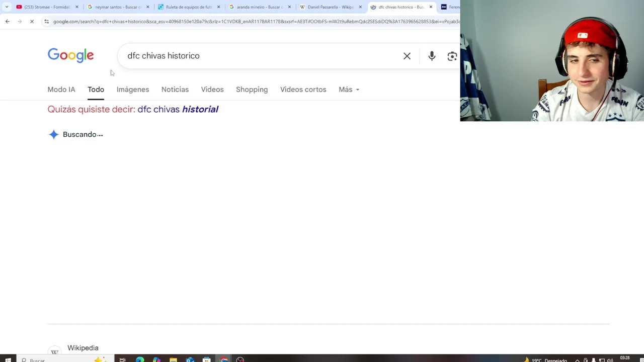Stop loading the page
The width and height of the screenshot is (644, 362).
32,21
